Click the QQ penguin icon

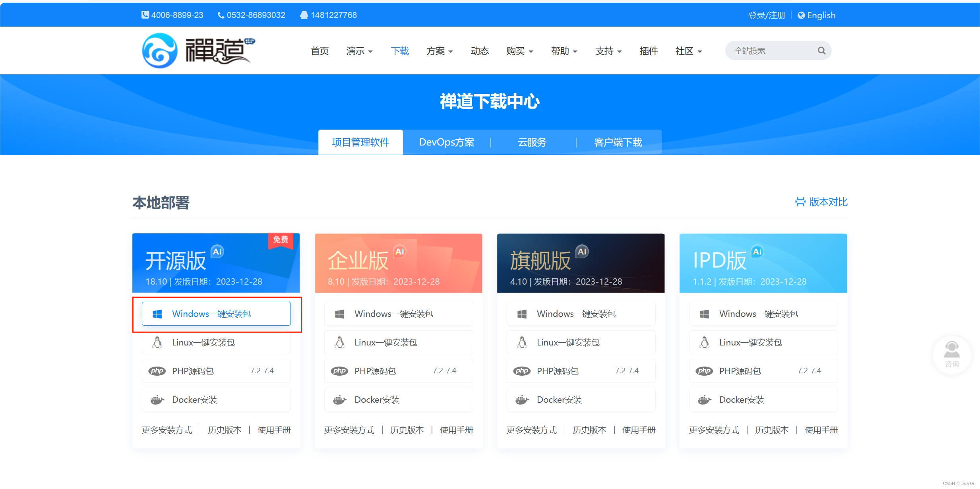click(304, 15)
